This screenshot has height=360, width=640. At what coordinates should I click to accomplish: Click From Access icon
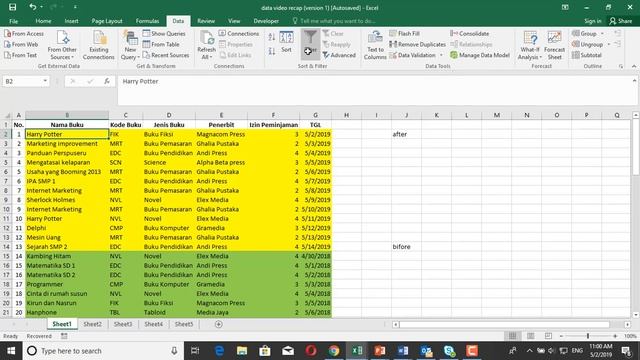24,33
